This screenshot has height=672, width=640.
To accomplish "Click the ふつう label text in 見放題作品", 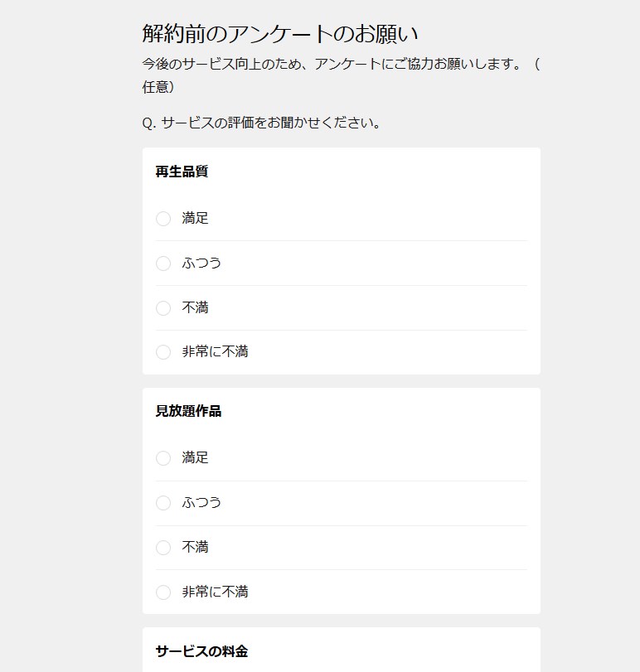I will pos(201,502).
